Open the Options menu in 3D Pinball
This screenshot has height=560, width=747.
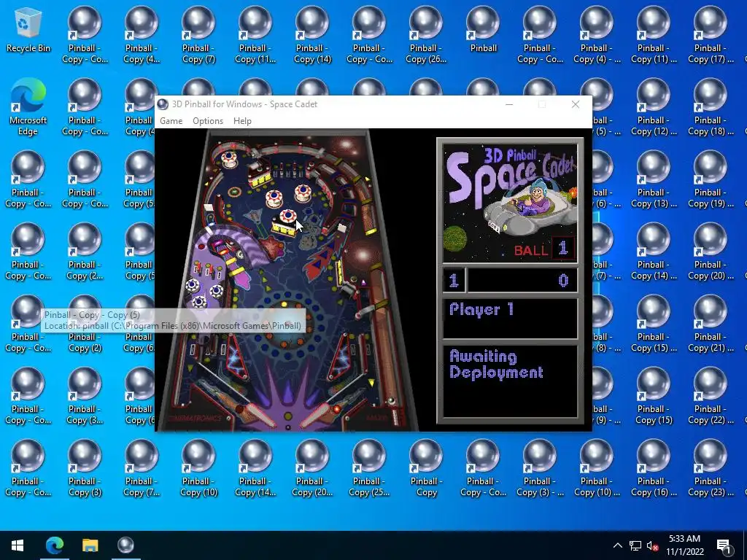[x=208, y=121]
